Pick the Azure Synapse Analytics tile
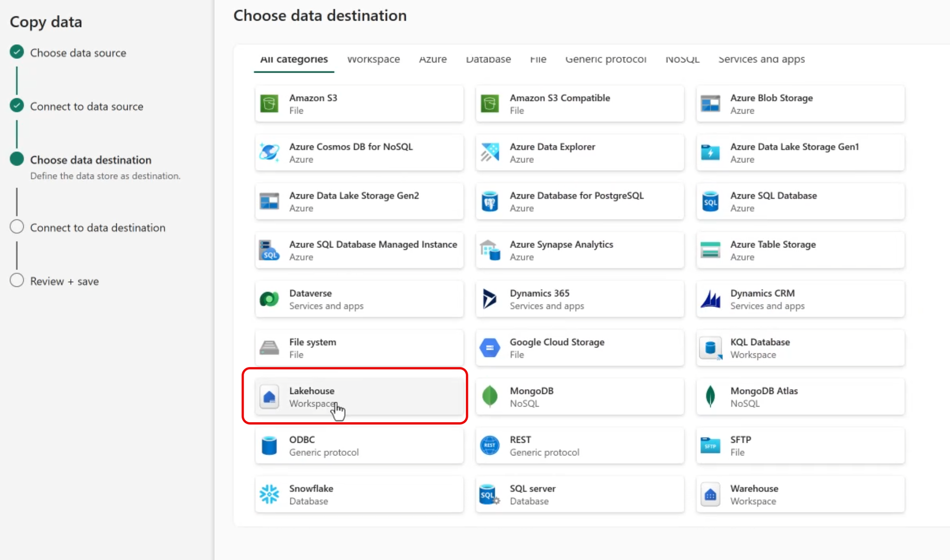This screenshot has width=950, height=560. pyautogui.click(x=579, y=250)
